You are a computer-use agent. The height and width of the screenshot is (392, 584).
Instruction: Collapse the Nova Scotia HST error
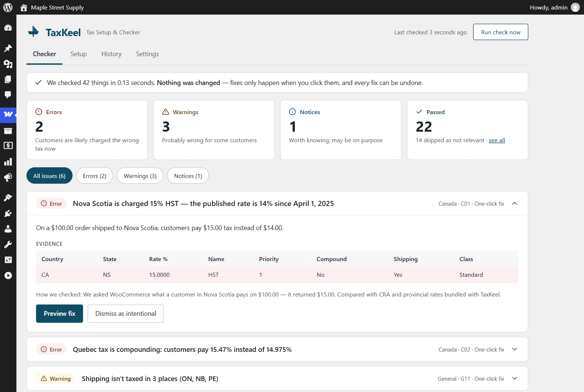point(515,203)
